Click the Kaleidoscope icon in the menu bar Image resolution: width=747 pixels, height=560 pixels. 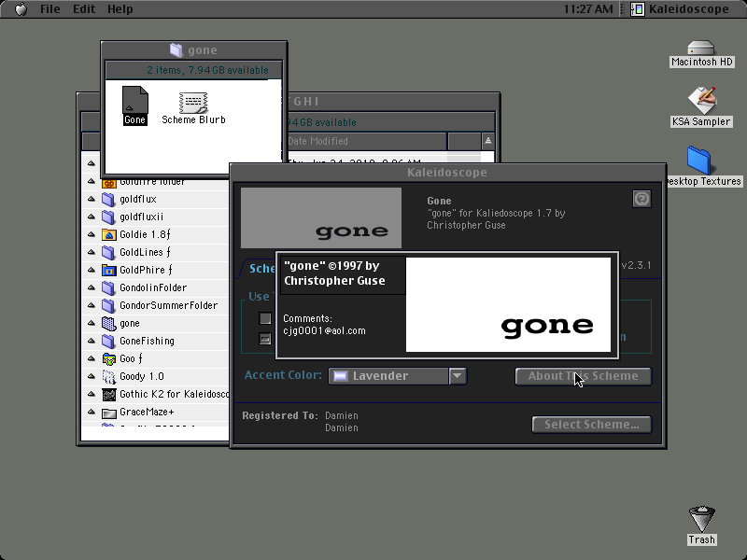pyautogui.click(x=638, y=9)
